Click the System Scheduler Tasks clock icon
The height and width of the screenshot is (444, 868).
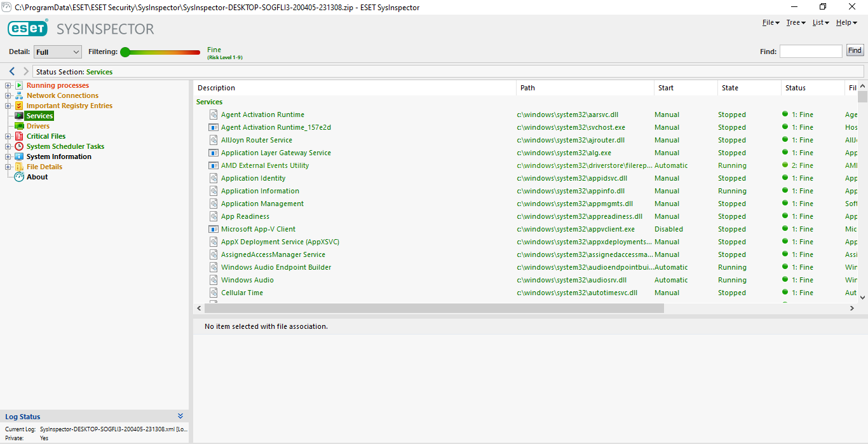tap(19, 146)
